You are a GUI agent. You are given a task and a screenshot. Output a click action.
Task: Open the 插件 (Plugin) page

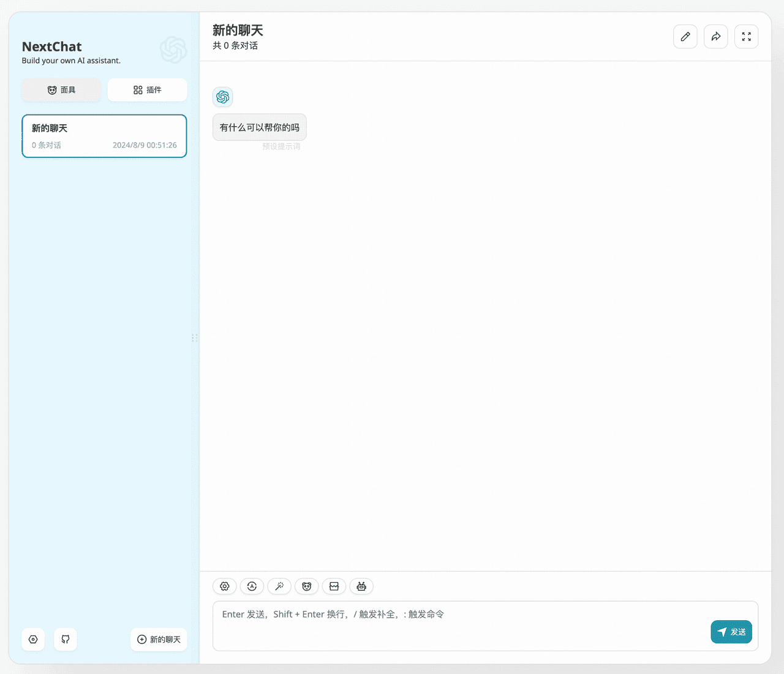pyautogui.click(x=147, y=90)
